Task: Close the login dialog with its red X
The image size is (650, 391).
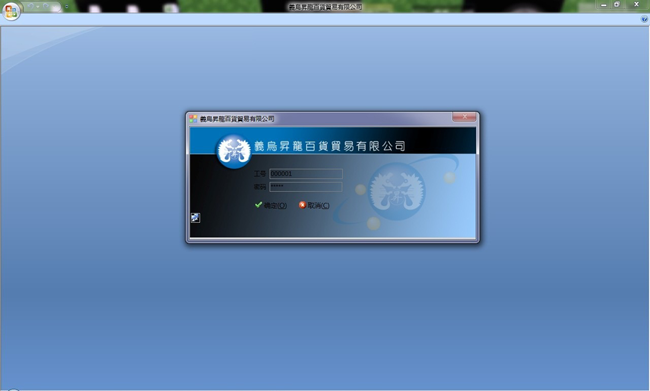Action: pyautogui.click(x=464, y=117)
